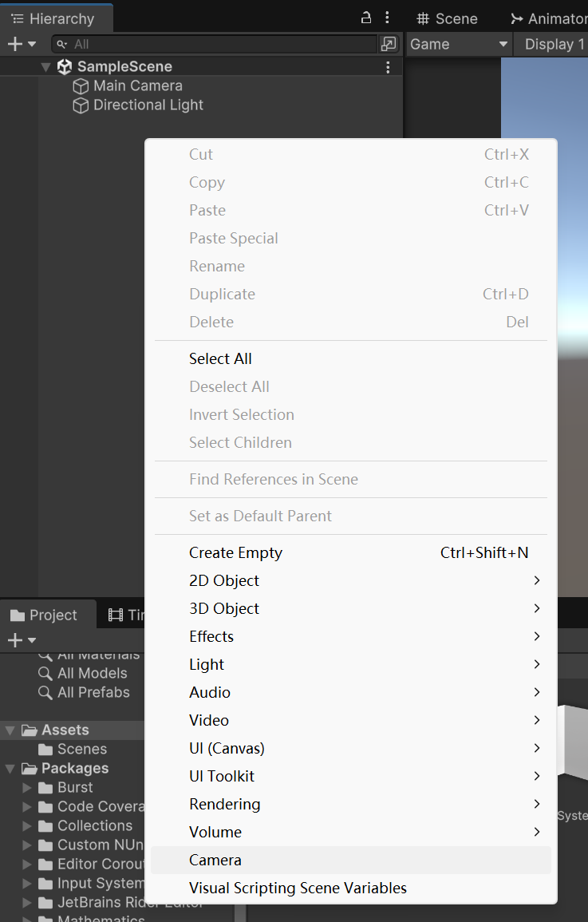Choose Visual Scripting Scene Variables

tap(351, 888)
